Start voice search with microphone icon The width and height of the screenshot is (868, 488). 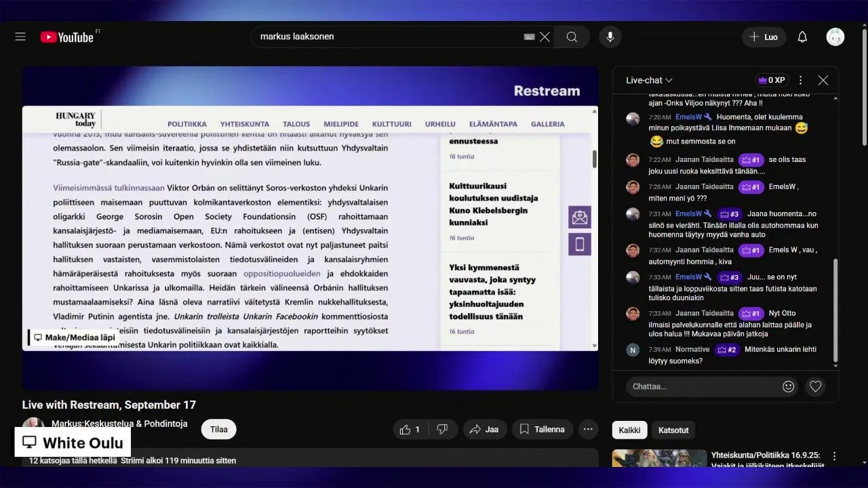610,37
